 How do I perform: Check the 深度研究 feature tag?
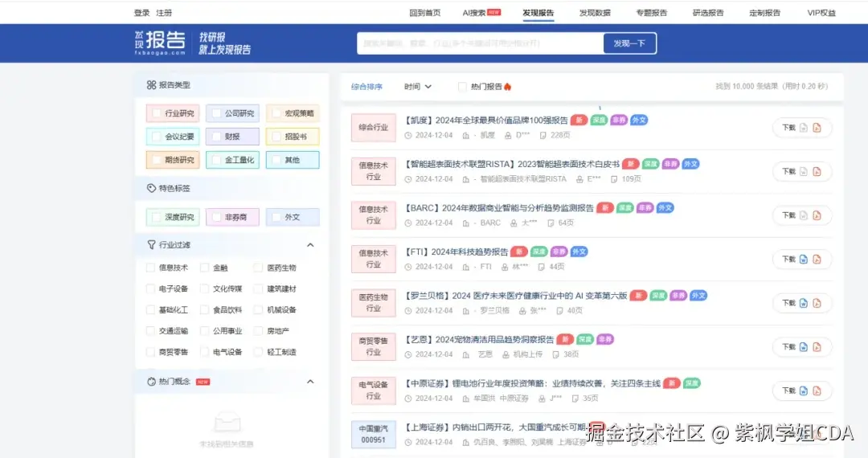click(157, 218)
